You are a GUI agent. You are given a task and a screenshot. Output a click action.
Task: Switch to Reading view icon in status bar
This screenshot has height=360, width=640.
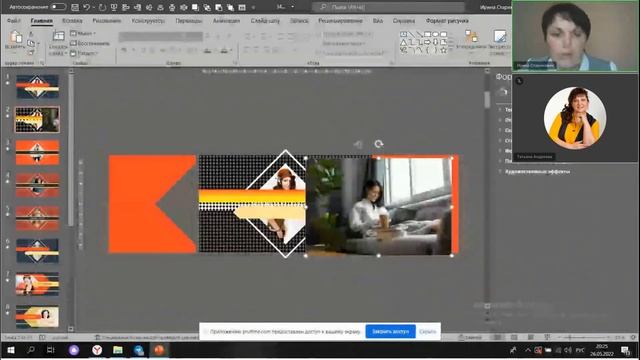531,338
